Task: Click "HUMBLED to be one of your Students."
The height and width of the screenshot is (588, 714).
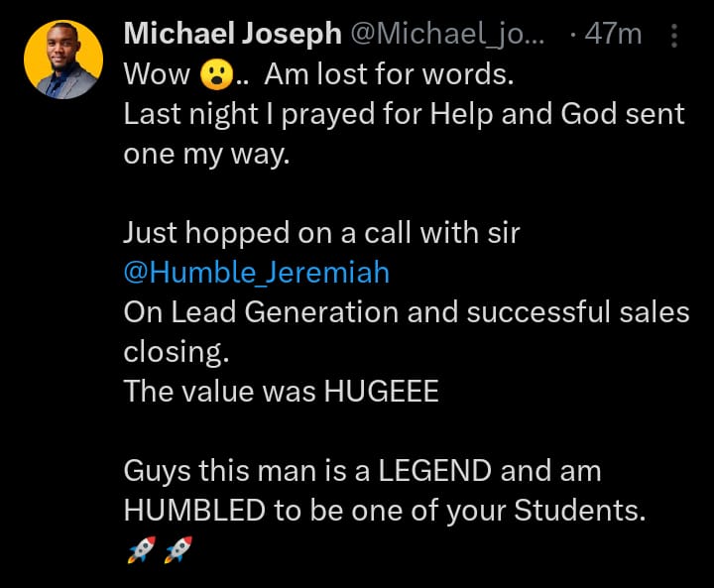Action: 384,510
